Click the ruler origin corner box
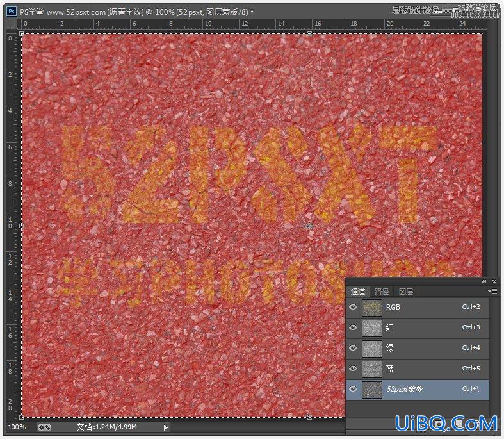The image size is (504, 439). point(12,24)
